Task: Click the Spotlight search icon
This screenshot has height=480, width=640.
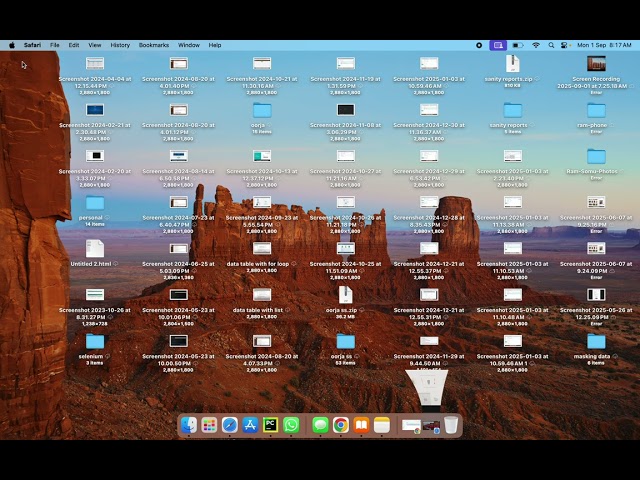Action: (550, 45)
